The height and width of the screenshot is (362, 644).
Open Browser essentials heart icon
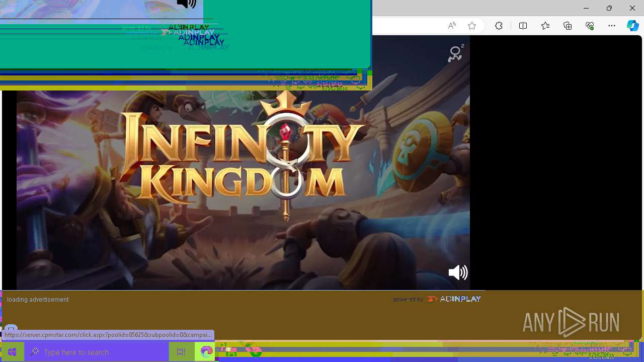[x=590, y=26]
